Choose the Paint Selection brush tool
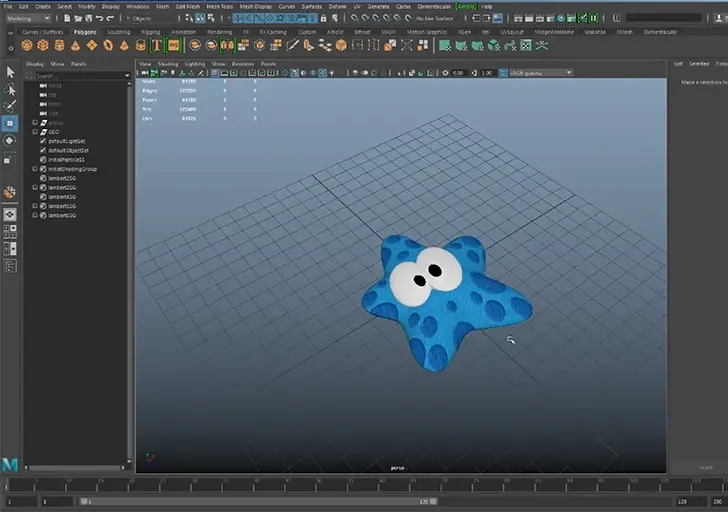This screenshot has height=512, width=728. tap(10, 105)
